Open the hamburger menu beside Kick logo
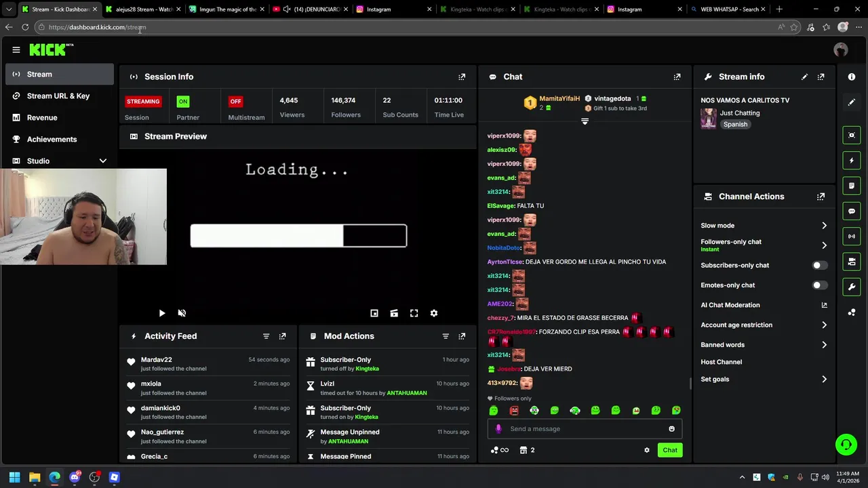Image resolution: width=868 pixels, height=488 pixels. [16, 49]
